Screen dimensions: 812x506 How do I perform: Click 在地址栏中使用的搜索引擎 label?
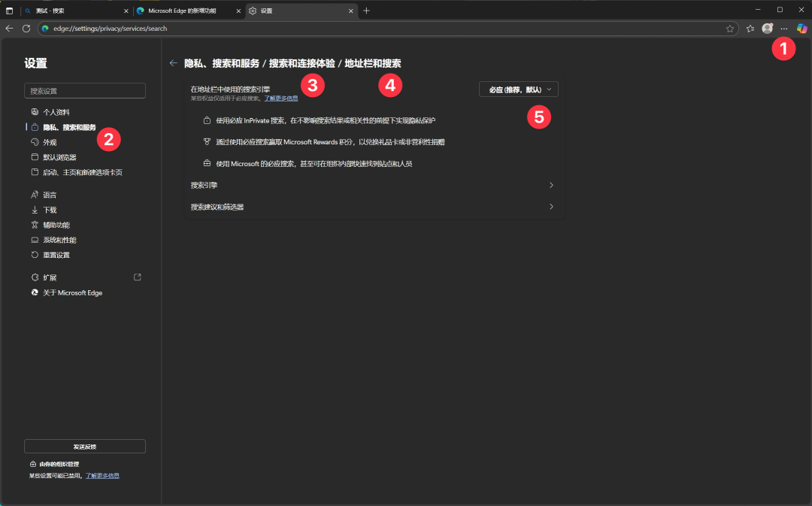pos(230,89)
